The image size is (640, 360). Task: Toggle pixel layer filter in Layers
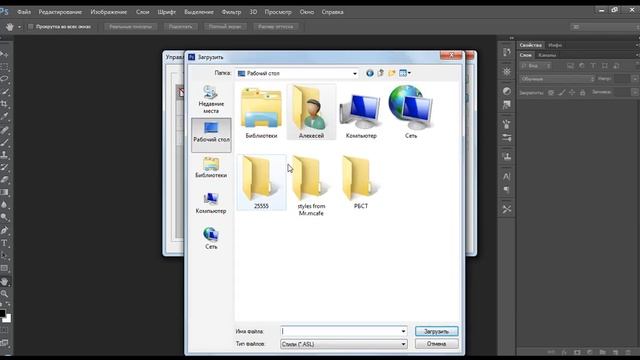(x=570, y=66)
